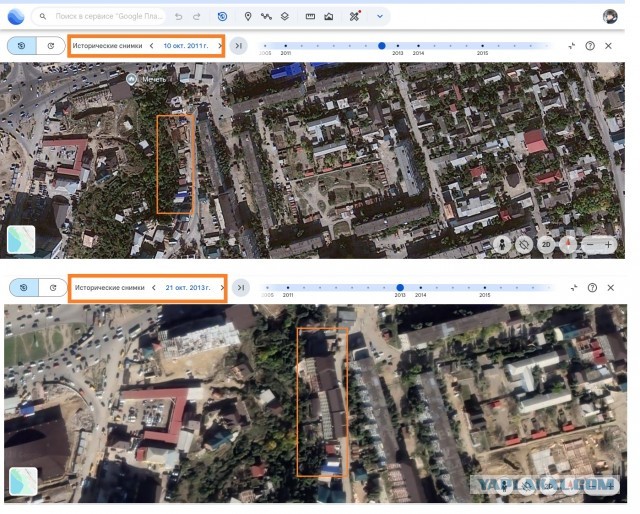
Task: Open the minimap thumbnail in 2013 view
Action: point(23,481)
